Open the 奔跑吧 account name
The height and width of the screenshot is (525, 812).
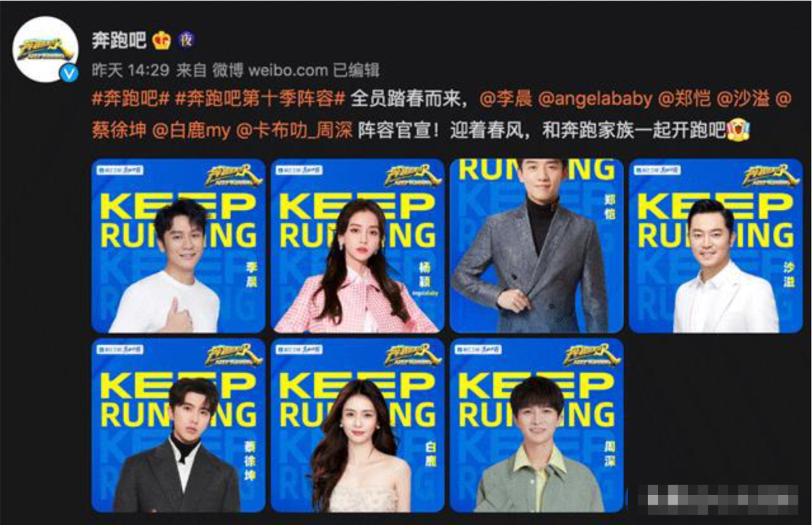tap(120, 39)
